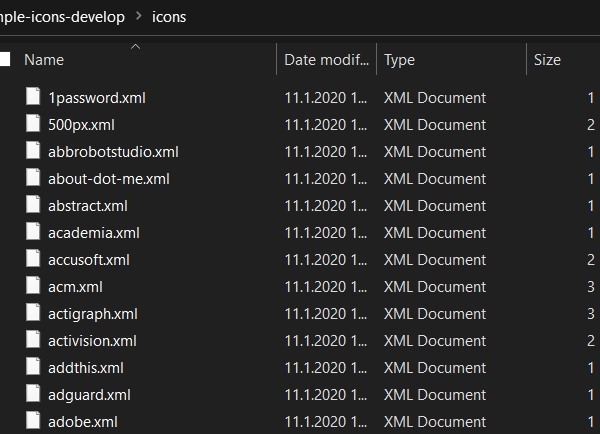Select the academia.xml file name
Image resolution: width=600 pixels, height=434 pixels.
[x=94, y=233]
